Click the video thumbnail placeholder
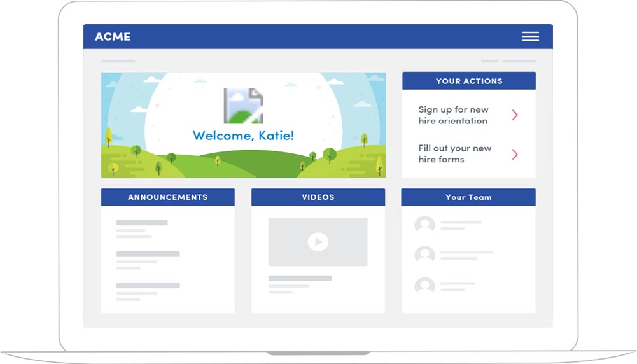The width and height of the screenshot is (637, 364). (x=318, y=242)
